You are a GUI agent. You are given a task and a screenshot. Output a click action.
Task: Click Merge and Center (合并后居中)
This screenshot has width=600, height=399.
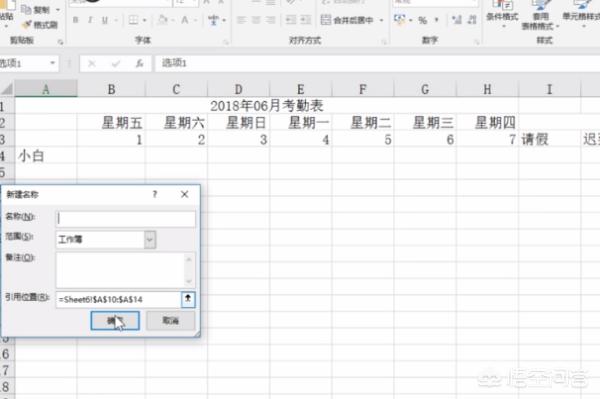347,20
